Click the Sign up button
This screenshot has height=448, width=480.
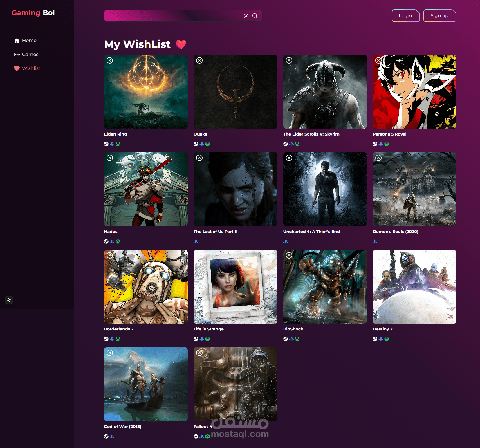click(440, 16)
